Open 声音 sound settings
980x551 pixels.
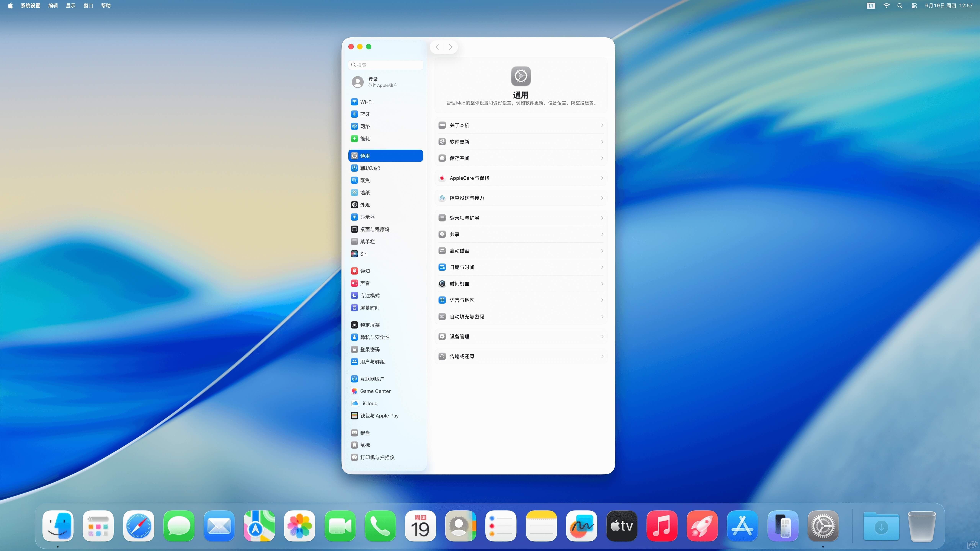[385, 283]
